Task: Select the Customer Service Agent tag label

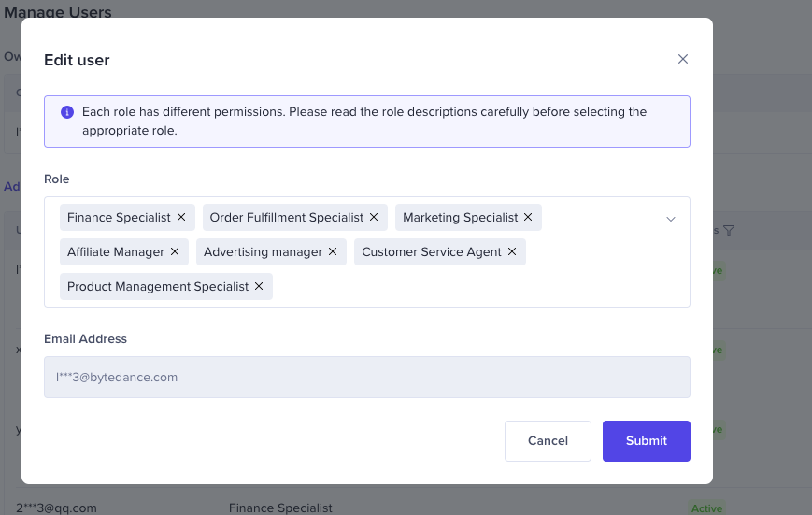Action: pyautogui.click(x=431, y=252)
